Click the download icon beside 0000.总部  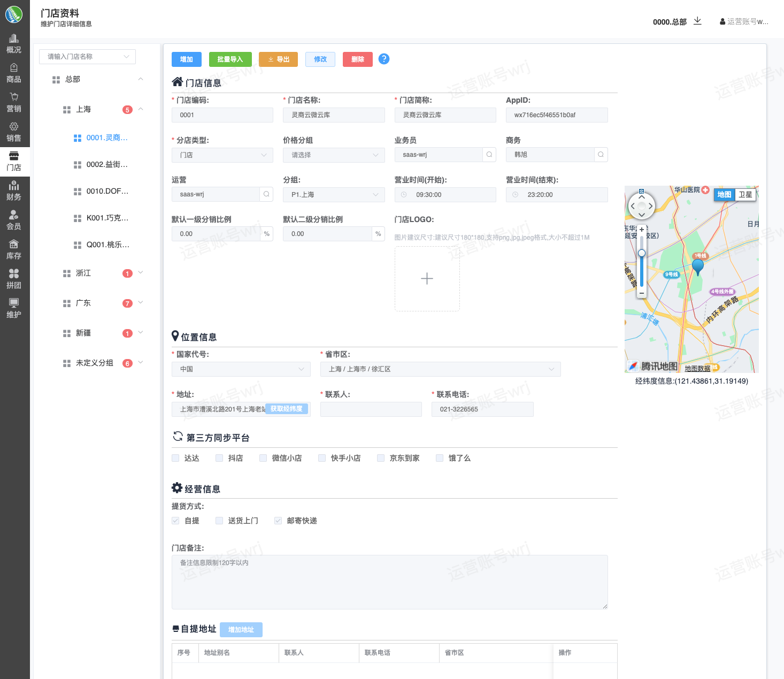click(697, 21)
